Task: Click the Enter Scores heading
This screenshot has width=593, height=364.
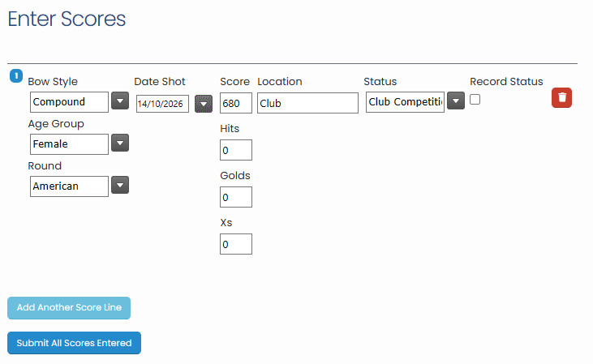Action: tap(67, 19)
